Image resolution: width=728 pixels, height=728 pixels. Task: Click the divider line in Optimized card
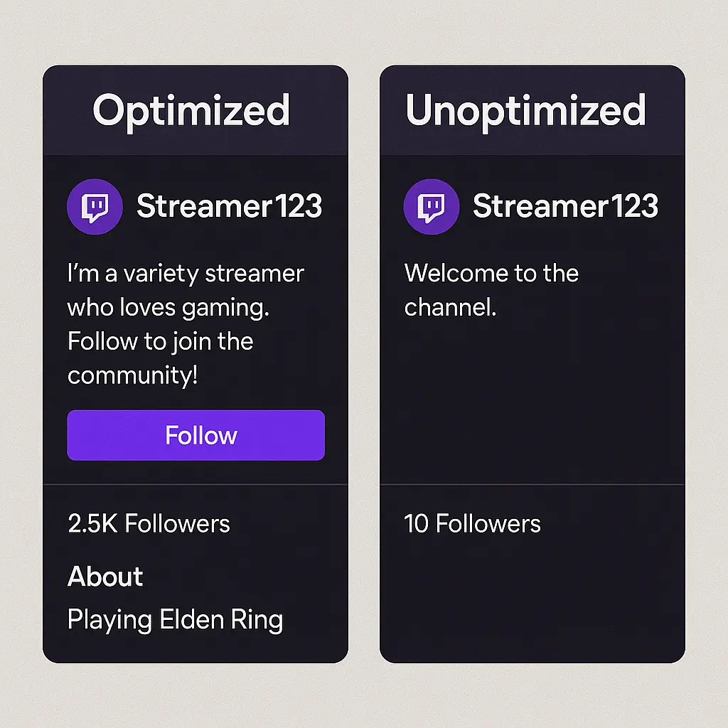coord(196,484)
